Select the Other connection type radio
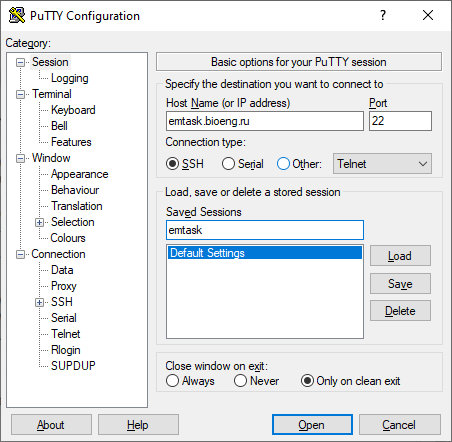452x442 pixels. point(283,164)
